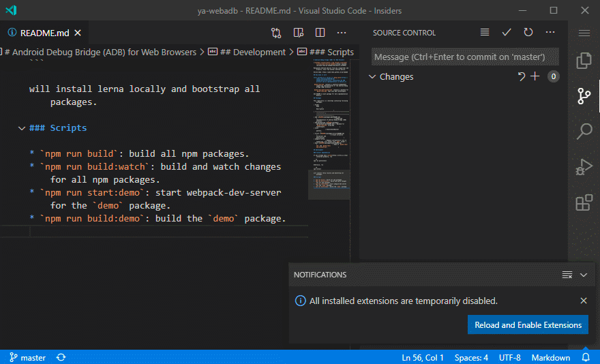
Task: Fold the ### Scripts section
Action: tap(22, 128)
